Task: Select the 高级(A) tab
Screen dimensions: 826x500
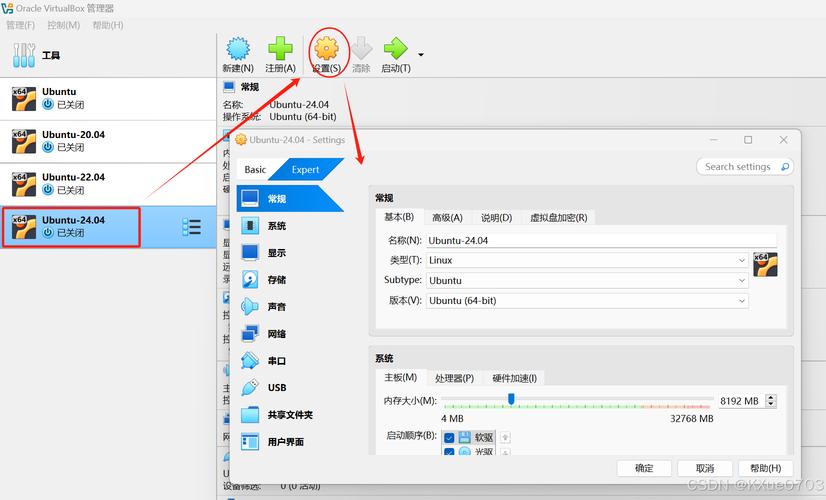Action: click(x=447, y=218)
